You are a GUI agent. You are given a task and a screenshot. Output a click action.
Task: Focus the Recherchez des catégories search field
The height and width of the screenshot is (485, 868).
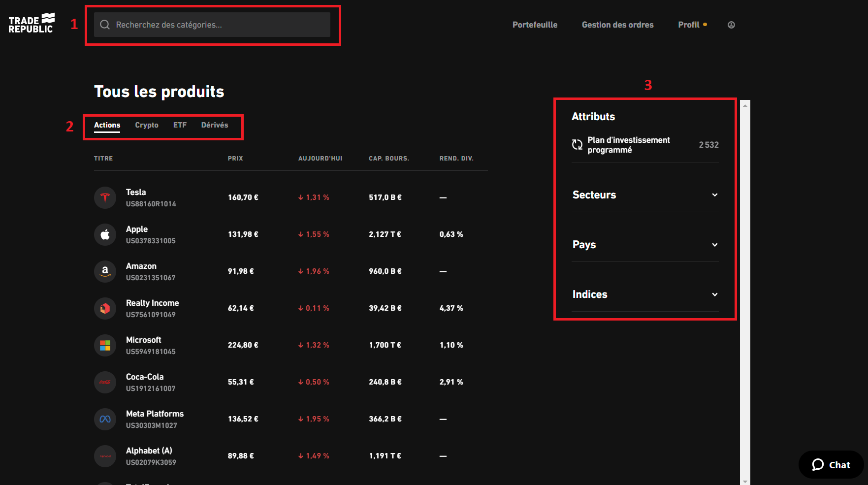(212, 25)
